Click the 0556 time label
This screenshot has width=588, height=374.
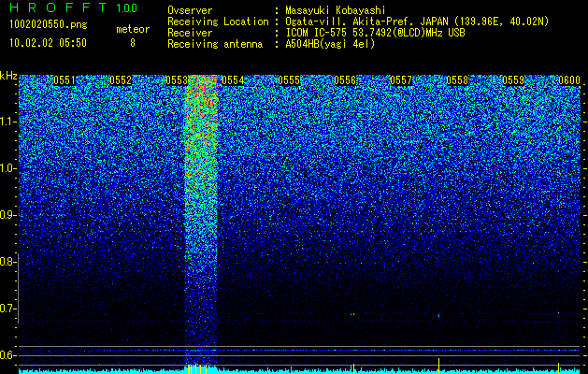tap(345, 80)
